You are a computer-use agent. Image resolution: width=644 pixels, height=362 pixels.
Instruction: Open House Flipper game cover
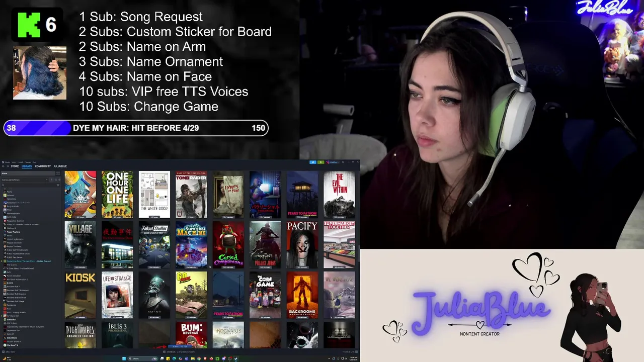tap(80, 195)
